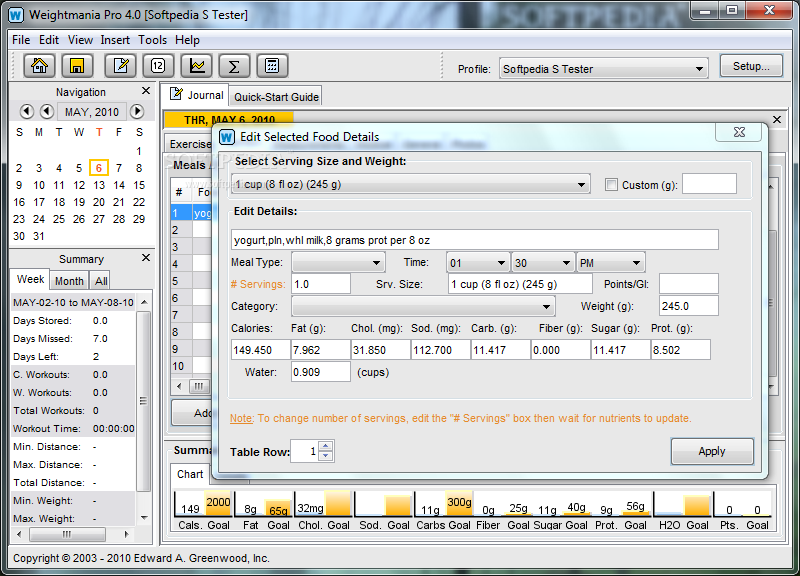Select May 15 in the calendar
This screenshot has width=800, height=576.
pos(139,185)
